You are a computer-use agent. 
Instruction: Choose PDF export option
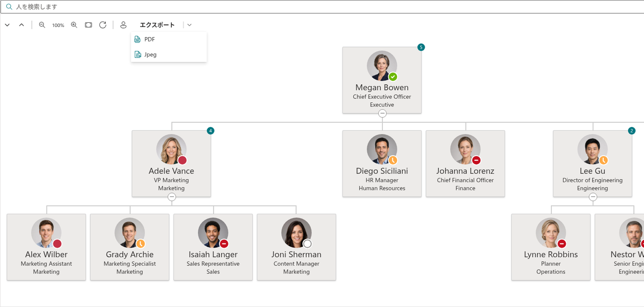[x=169, y=39]
